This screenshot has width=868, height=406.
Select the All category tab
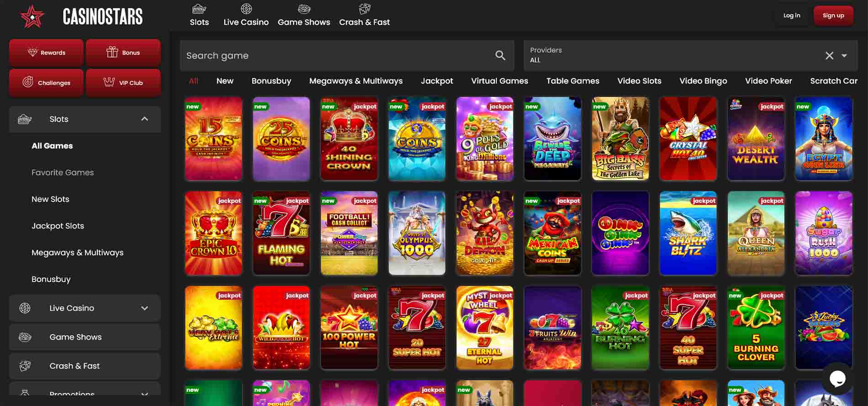194,81
